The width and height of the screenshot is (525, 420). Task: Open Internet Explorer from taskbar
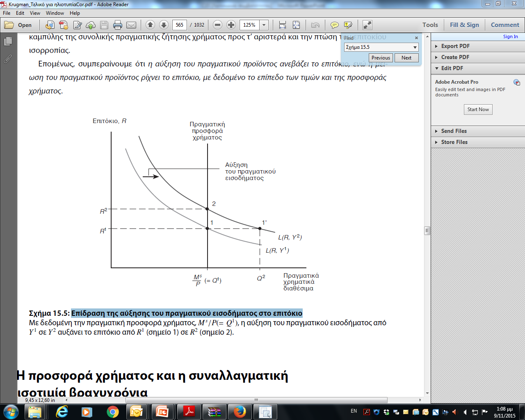point(62,412)
